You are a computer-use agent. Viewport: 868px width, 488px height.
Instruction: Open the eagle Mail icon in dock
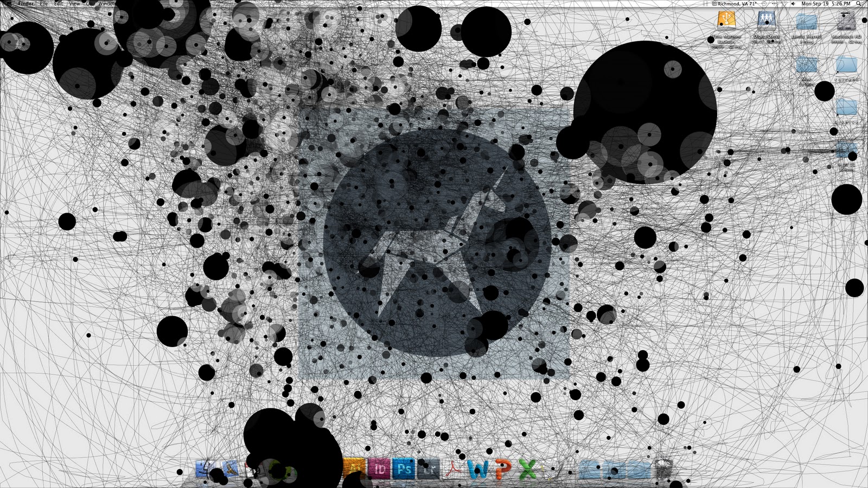click(x=231, y=468)
